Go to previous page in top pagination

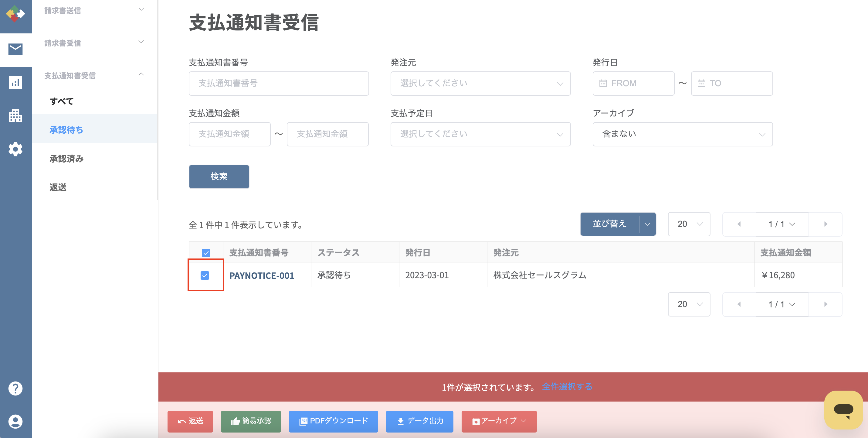pos(739,224)
